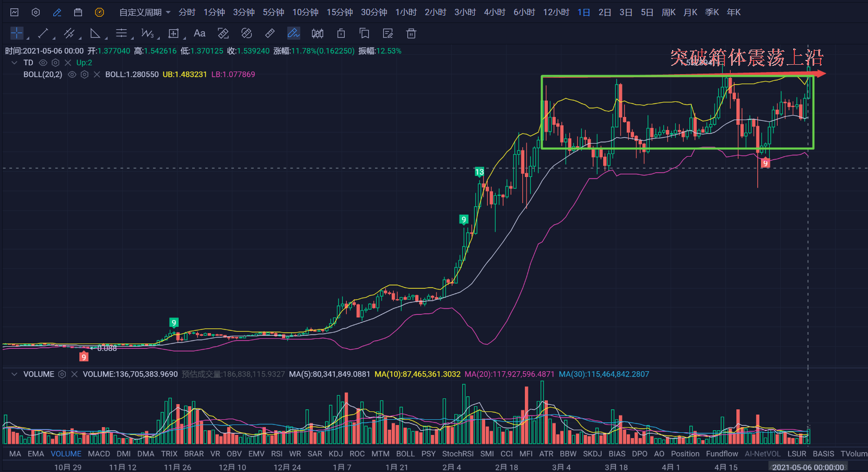Viewport: 868px width, 472px height.
Task: Select the active VOLUME indicator tab
Action: point(66,454)
